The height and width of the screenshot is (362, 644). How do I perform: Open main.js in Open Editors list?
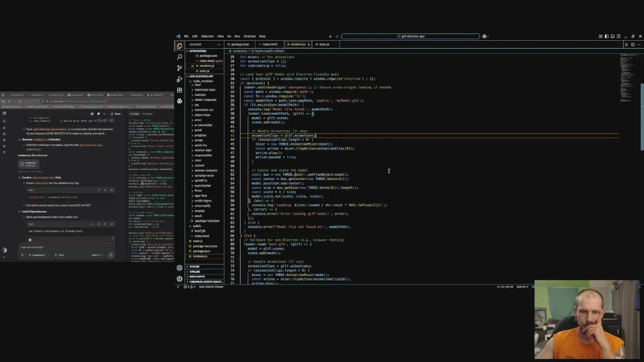[204, 71]
